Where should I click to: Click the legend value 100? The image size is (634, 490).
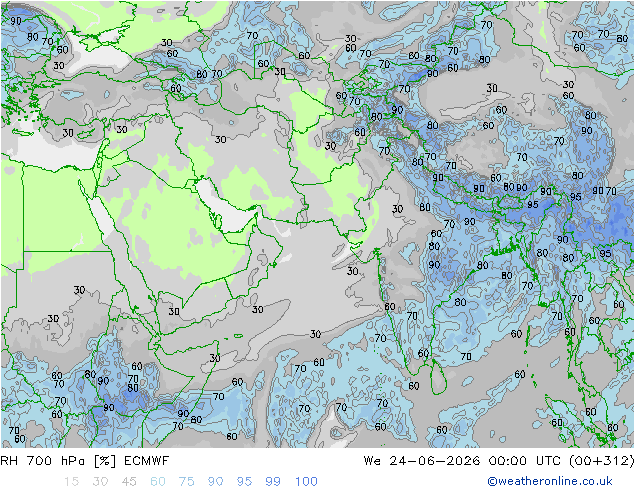click(306, 482)
